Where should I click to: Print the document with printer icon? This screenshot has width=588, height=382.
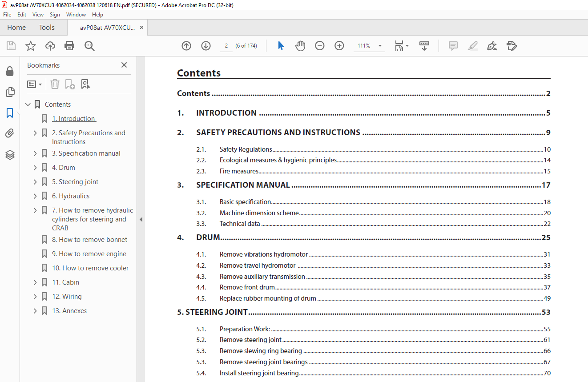coord(69,46)
